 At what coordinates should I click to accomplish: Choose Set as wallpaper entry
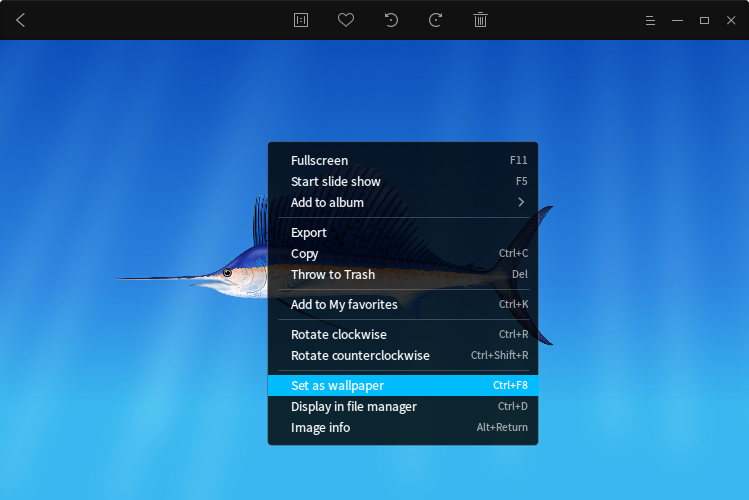pyautogui.click(x=403, y=385)
